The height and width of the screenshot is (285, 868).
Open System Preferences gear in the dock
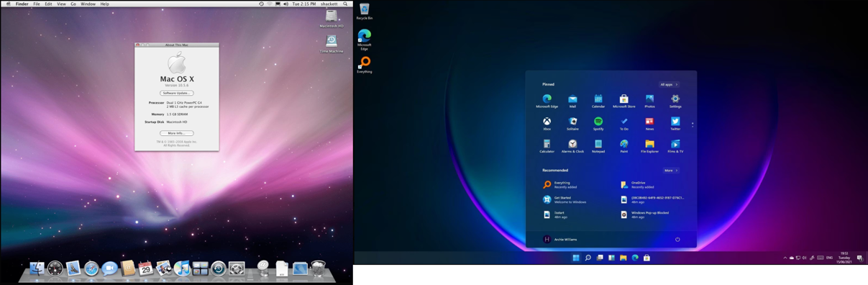pos(237,269)
